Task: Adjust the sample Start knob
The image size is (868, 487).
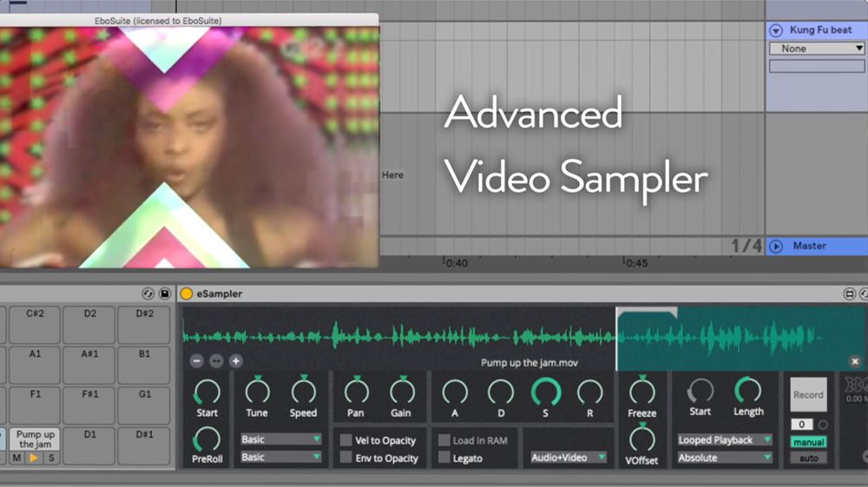Action: coord(207,392)
